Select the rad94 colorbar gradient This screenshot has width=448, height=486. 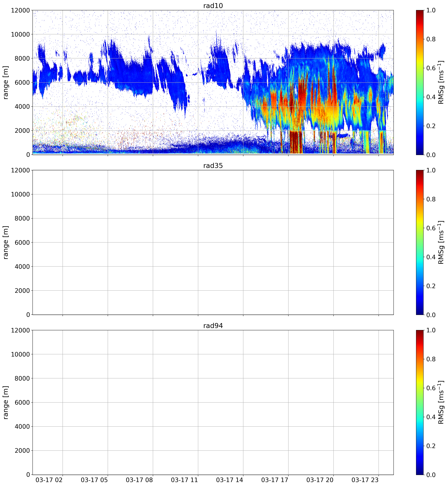(x=420, y=402)
